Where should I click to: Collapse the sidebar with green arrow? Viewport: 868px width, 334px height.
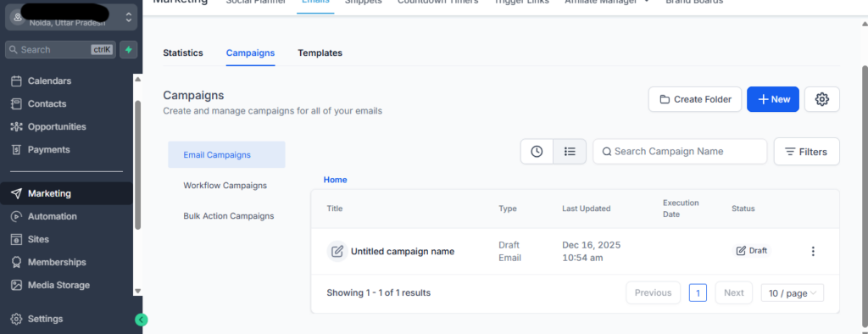pos(142,320)
